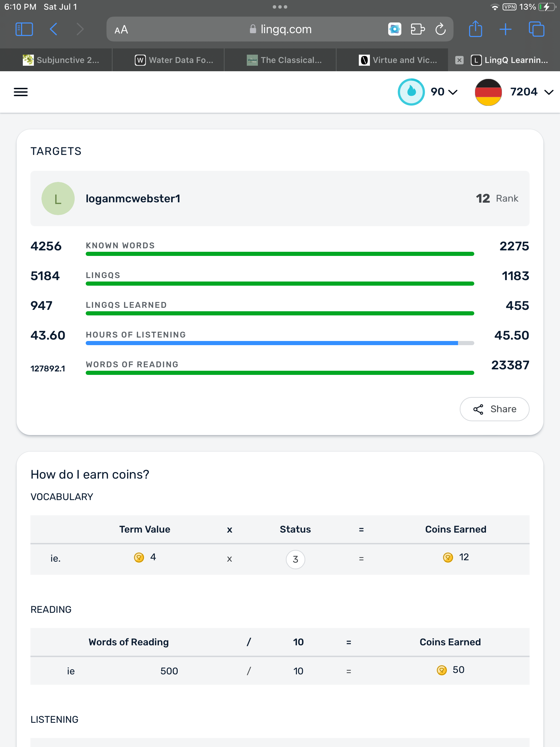Go back with the back arrow
This screenshot has width=560, height=747.
click(54, 29)
